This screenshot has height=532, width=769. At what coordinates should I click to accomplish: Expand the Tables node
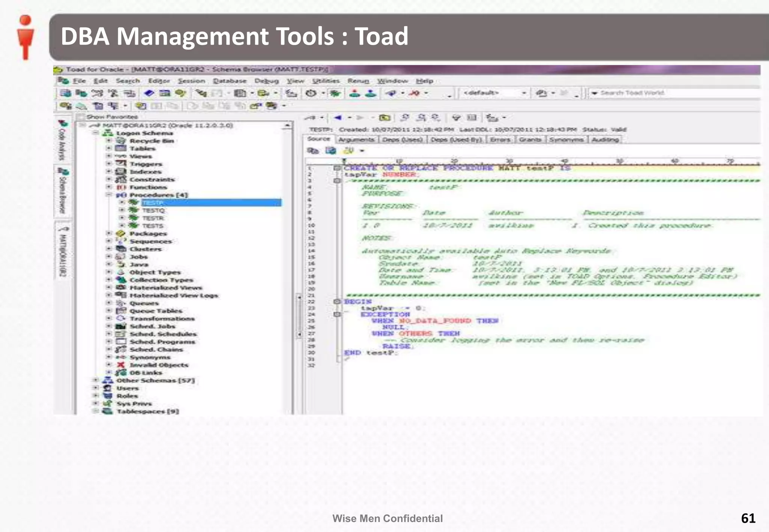(x=109, y=148)
